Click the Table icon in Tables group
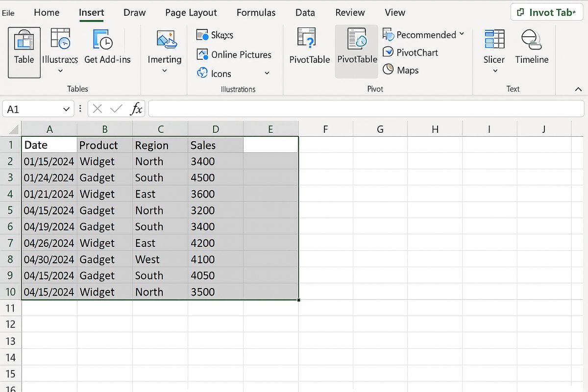This screenshot has width=588, height=392. (x=24, y=40)
